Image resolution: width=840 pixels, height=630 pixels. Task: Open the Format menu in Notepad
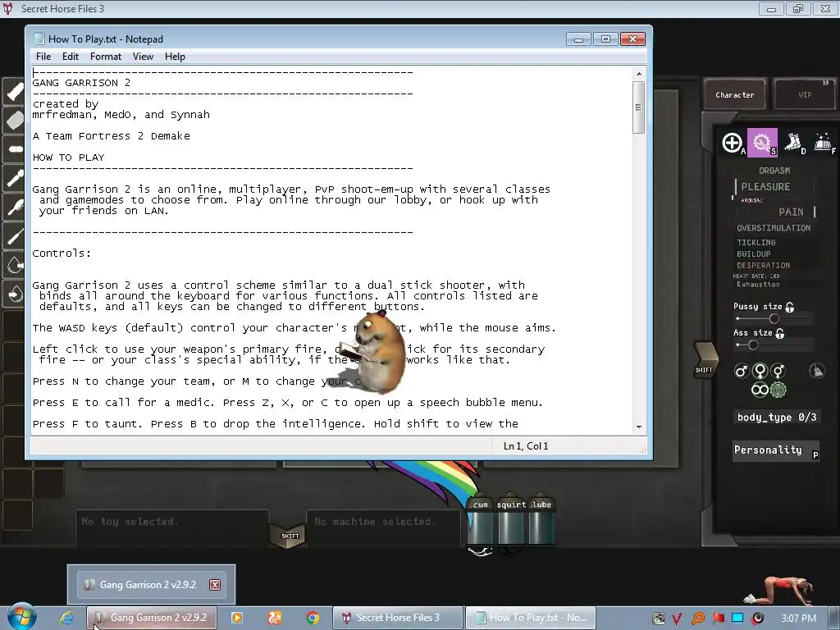[x=106, y=57]
